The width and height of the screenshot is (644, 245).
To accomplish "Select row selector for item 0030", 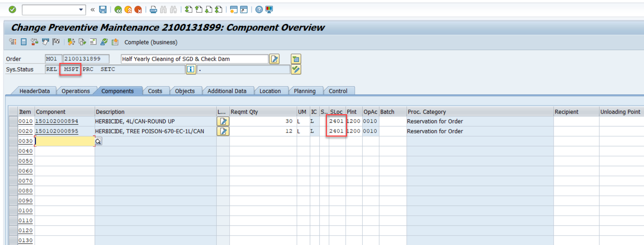I will [13, 141].
